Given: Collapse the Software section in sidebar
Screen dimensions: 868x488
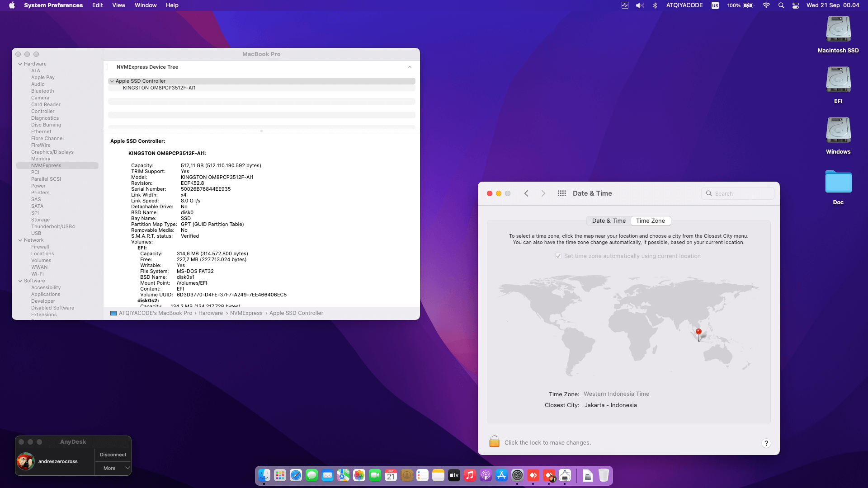Looking at the screenshot, I should tap(20, 281).
